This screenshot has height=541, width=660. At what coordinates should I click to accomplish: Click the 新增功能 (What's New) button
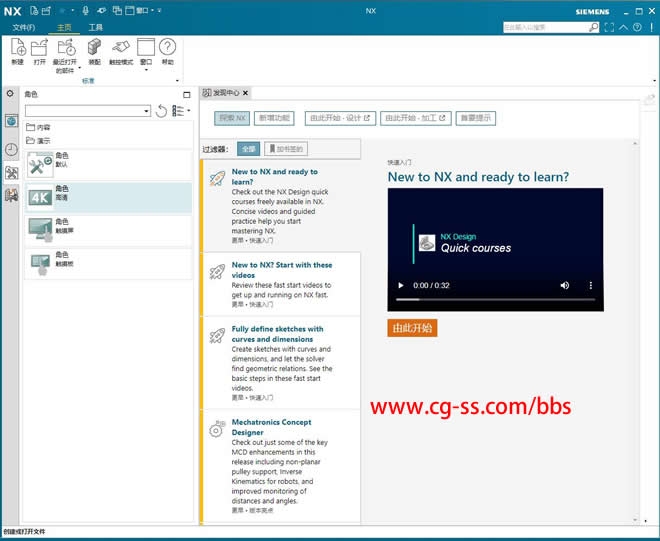pyautogui.click(x=274, y=118)
